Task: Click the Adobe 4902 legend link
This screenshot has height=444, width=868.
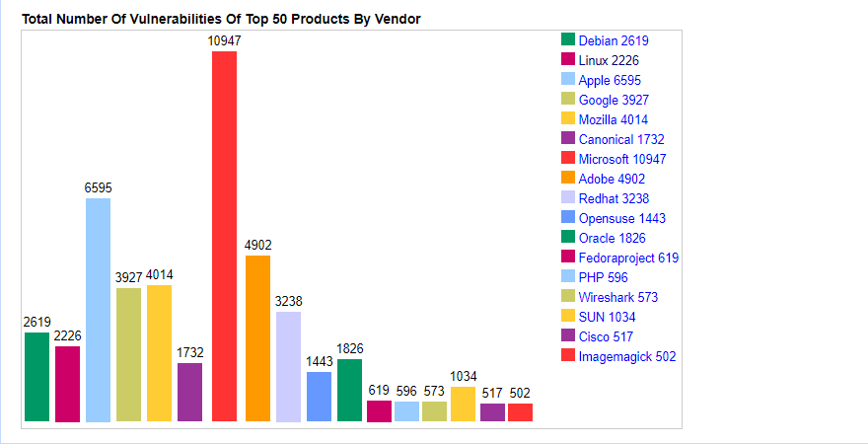Action: pos(612,179)
